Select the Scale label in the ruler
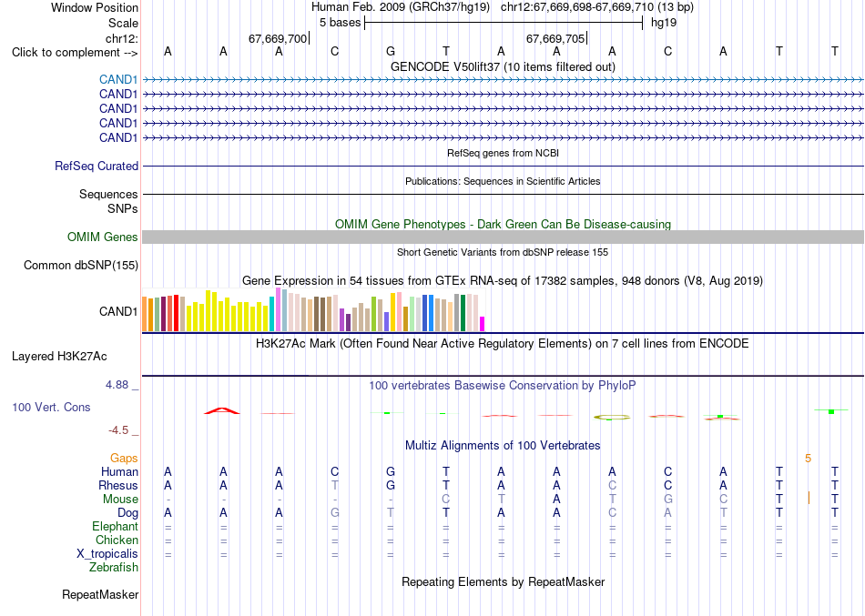 tap(123, 23)
